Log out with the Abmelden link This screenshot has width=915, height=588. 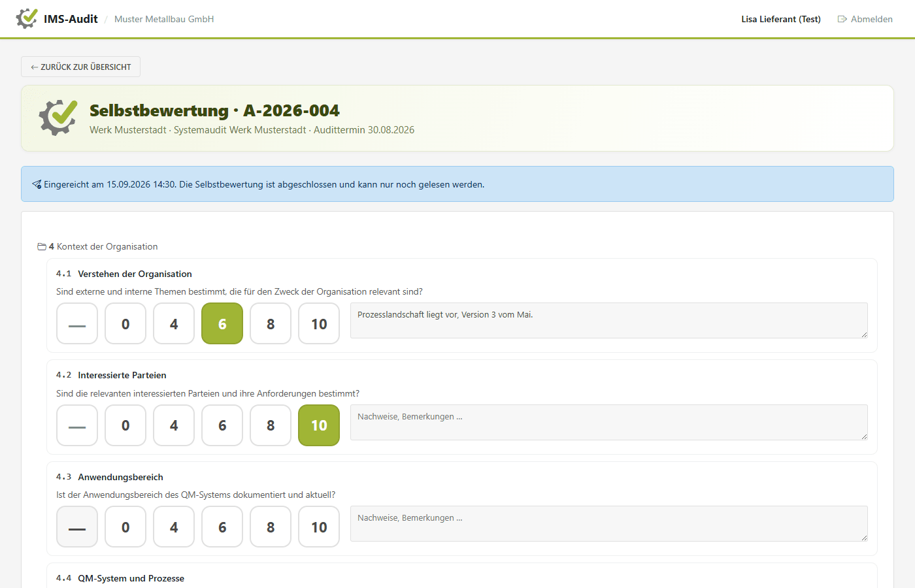[865, 19]
